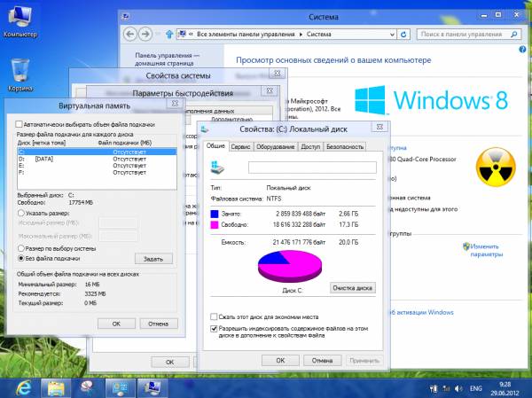Go back in System window

pyautogui.click(x=130, y=35)
